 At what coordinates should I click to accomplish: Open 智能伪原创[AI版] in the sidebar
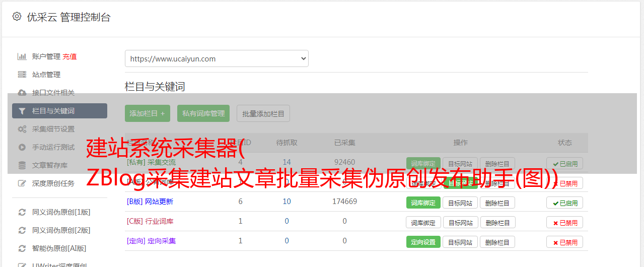[x=59, y=248]
